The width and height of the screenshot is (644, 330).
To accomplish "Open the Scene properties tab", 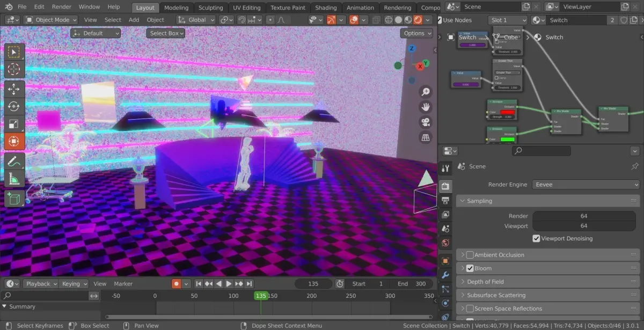I will 445,229.
